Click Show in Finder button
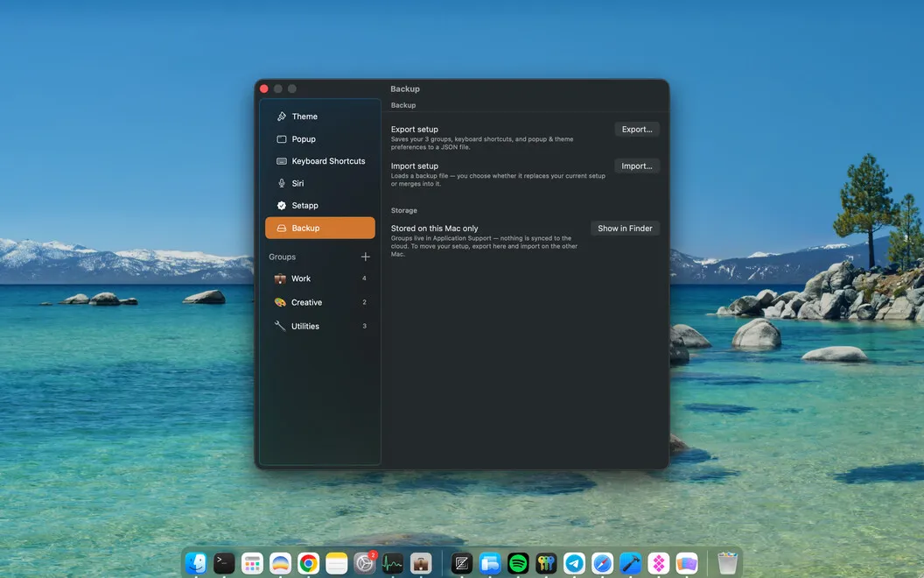The image size is (924, 578). [x=625, y=229]
